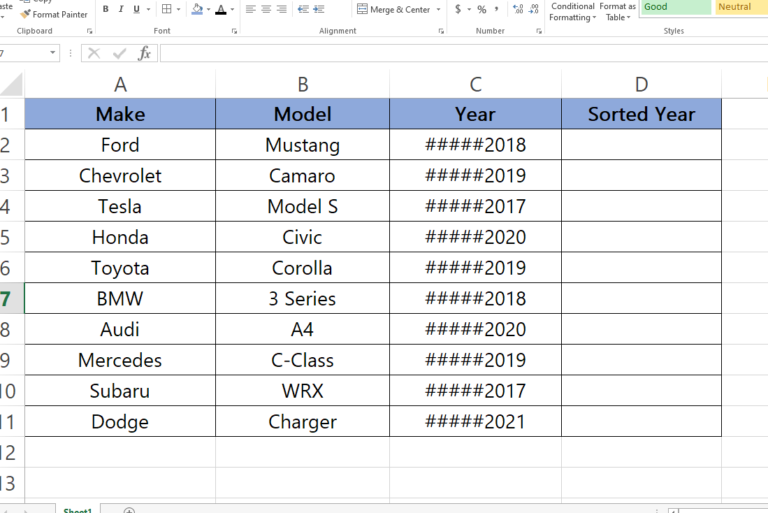Apply the fill color bucket swatch
Screen dimensions: 768x513
coord(197,10)
